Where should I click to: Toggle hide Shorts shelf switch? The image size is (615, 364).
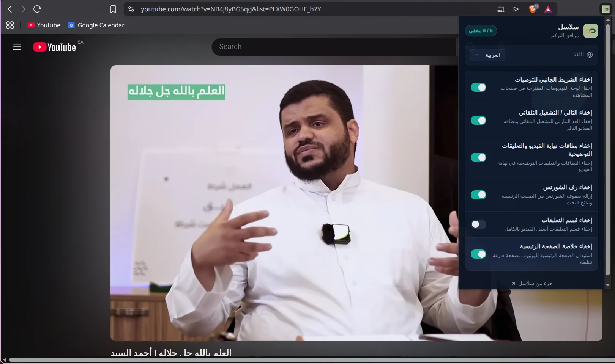478,195
